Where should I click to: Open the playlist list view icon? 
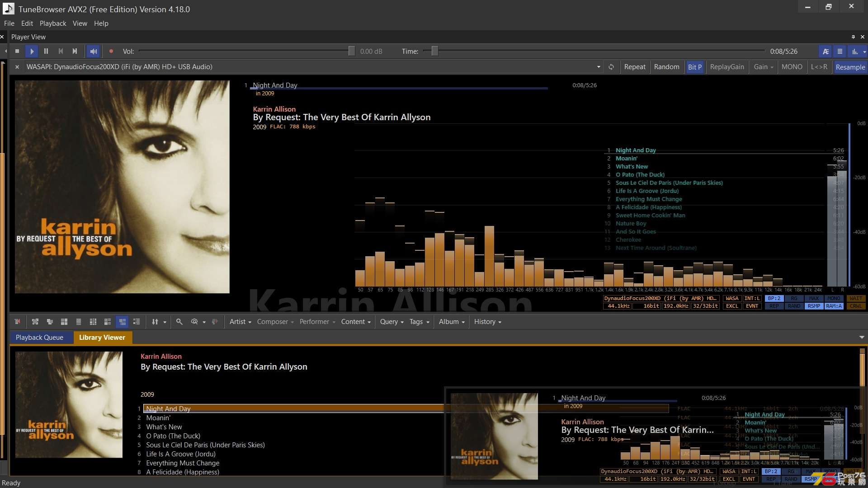click(840, 52)
